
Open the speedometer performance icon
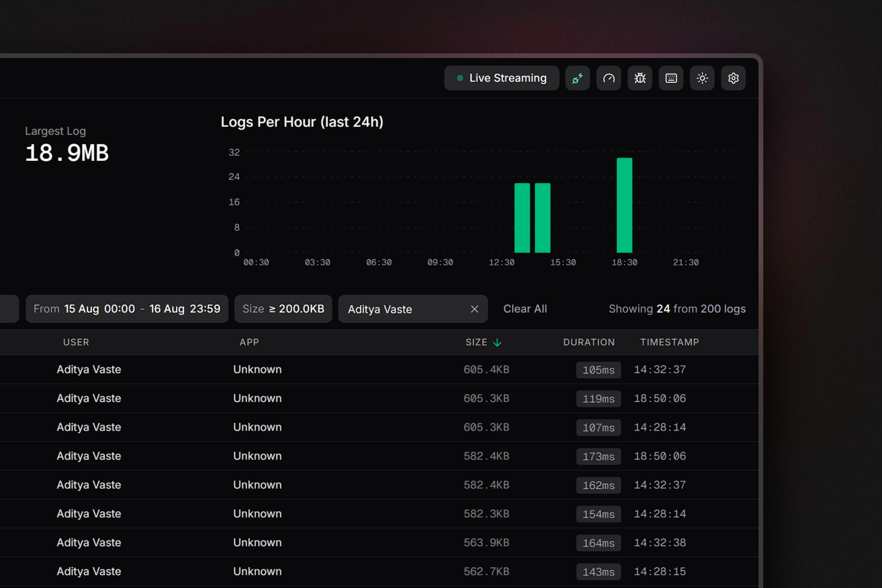tap(609, 78)
